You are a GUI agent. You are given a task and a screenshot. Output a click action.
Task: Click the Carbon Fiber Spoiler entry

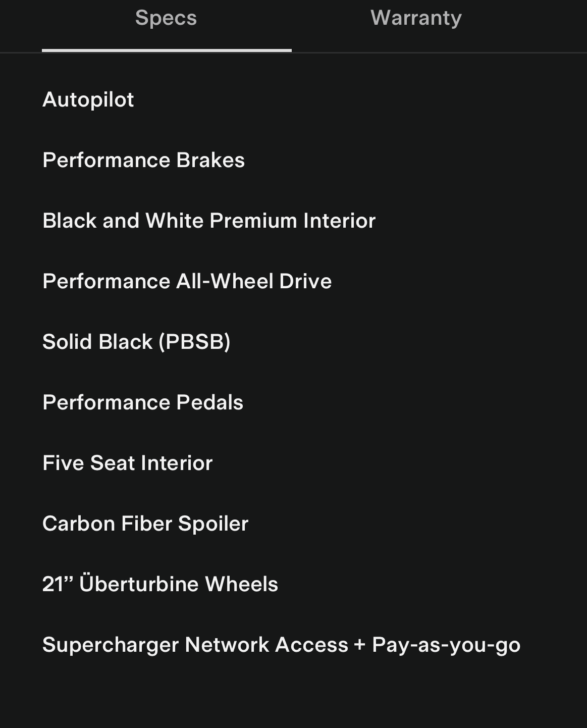coord(145,524)
